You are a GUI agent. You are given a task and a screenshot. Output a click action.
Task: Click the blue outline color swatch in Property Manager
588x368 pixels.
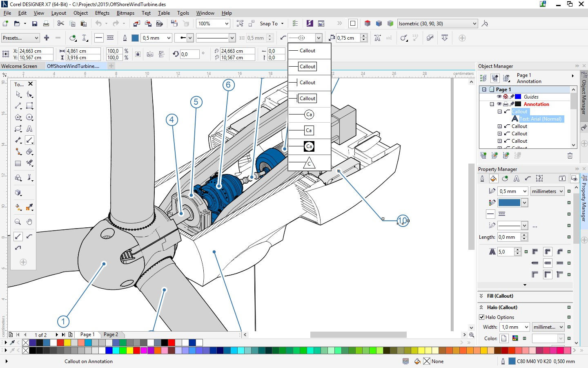tap(510, 202)
